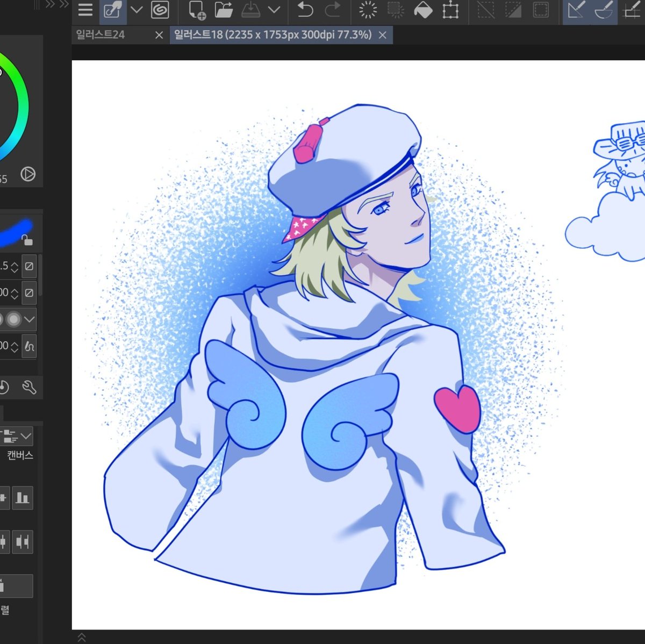Click the Show selection border icon
645x644 pixels.
click(541, 10)
